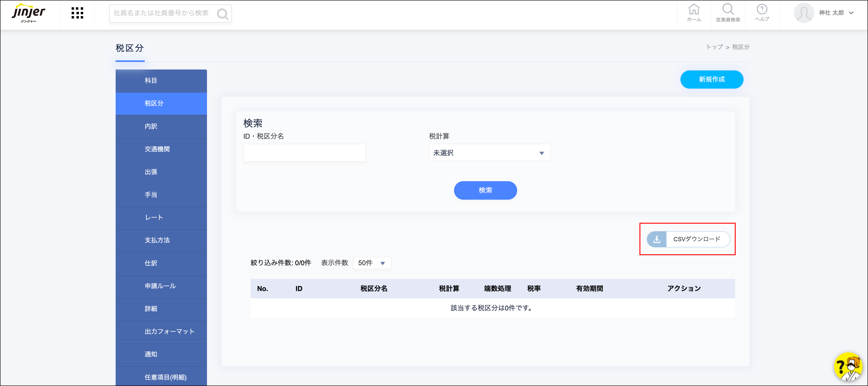Select 税区分 in the sidebar
The width and height of the screenshot is (868, 386).
(x=161, y=103)
